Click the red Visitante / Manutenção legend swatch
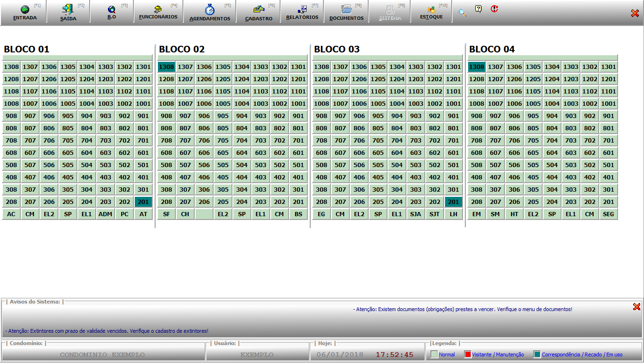 pos(468,355)
